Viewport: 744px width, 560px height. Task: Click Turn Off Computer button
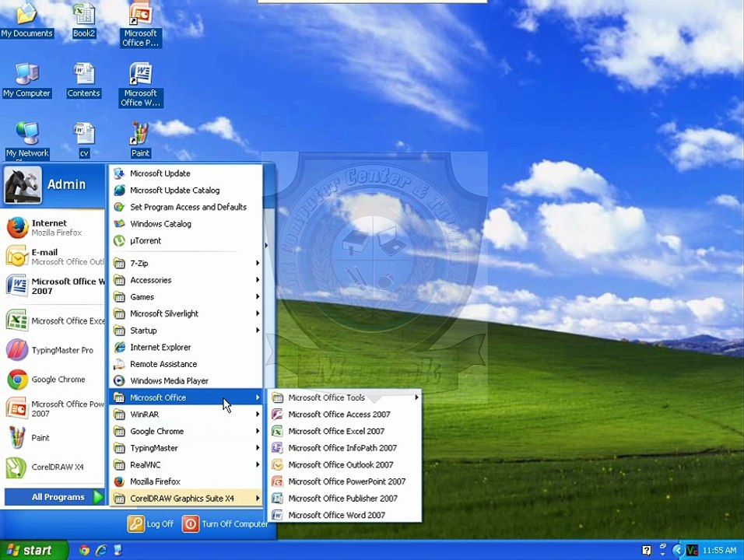(x=226, y=524)
